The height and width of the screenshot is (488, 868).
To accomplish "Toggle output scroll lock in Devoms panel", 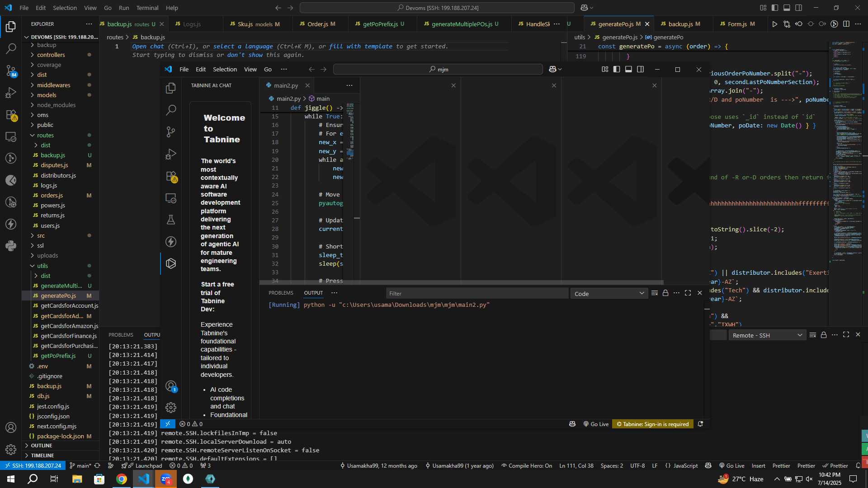I will pyautogui.click(x=824, y=335).
